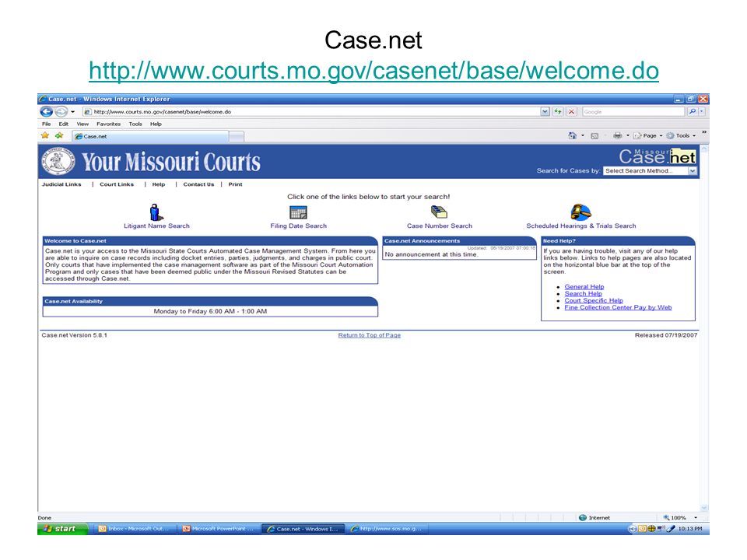Expand the Home button dropdown arrow
This screenshot has width=747, height=560.
[x=583, y=135]
